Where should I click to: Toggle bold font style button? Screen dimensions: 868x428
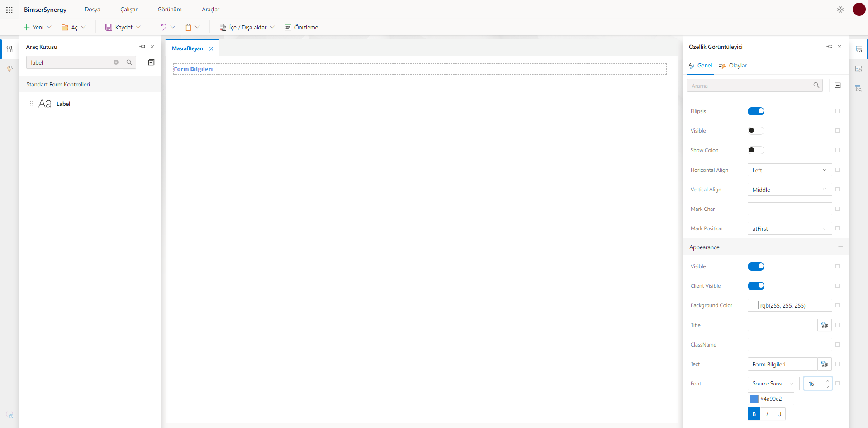754,414
